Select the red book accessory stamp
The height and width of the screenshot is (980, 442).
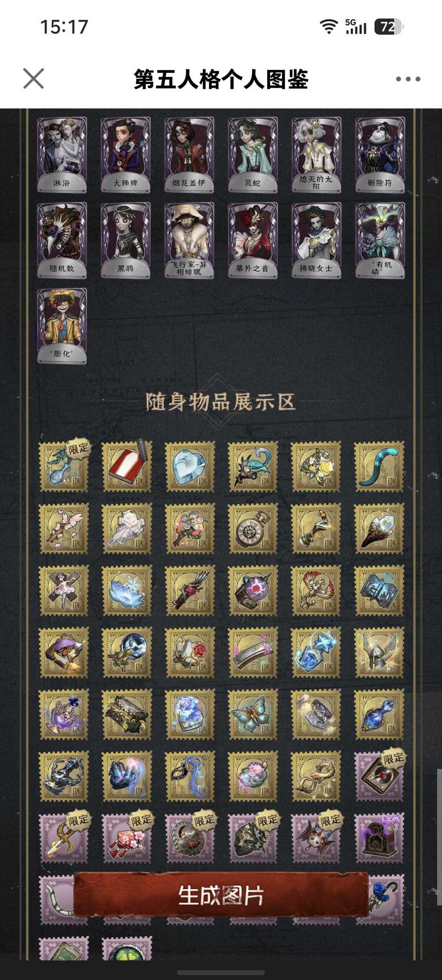[126, 466]
